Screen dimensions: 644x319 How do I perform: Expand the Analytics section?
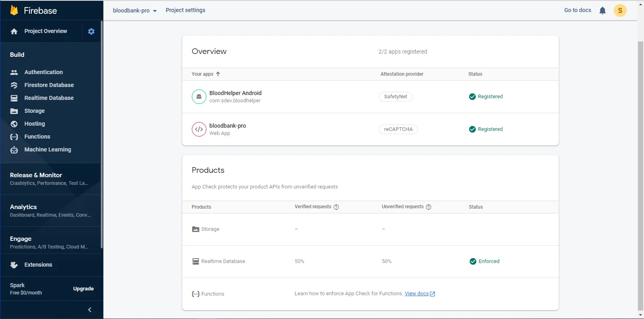pos(50,211)
